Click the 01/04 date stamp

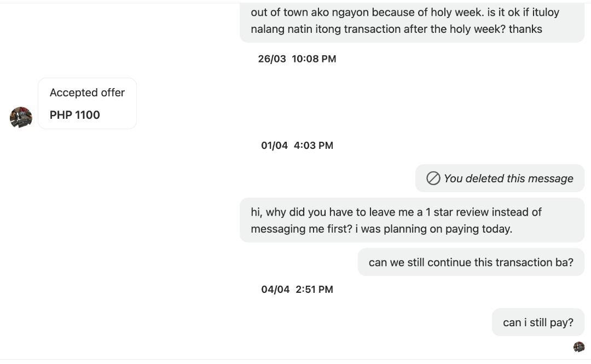(274, 145)
